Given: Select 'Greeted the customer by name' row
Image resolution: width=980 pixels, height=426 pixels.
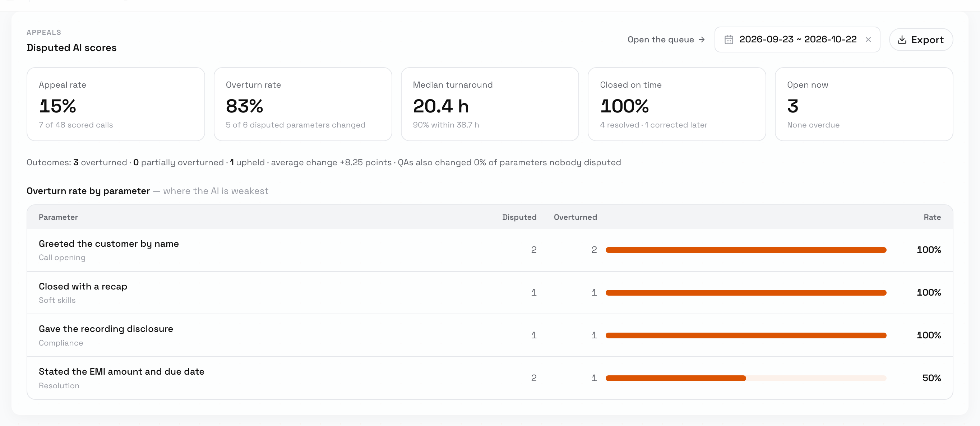Looking at the screenshot, I should pyautogui.click(x=490, y=250).
